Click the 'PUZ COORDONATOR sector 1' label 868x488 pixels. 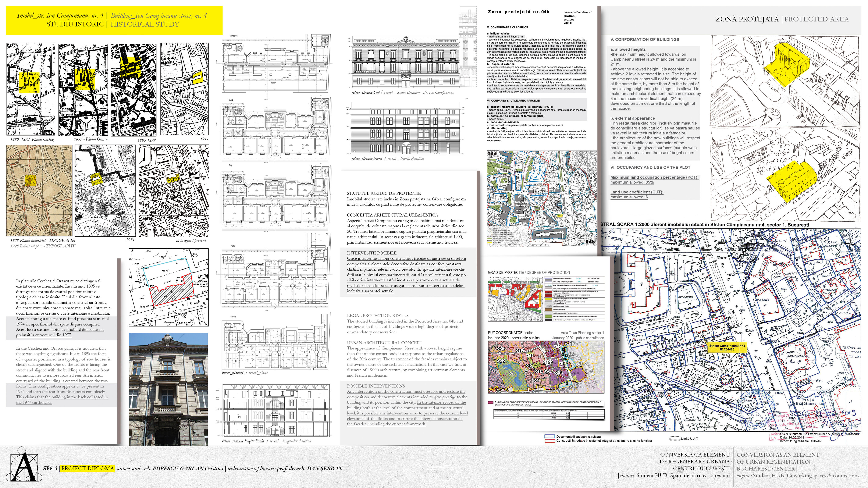(x=512, y=333)
